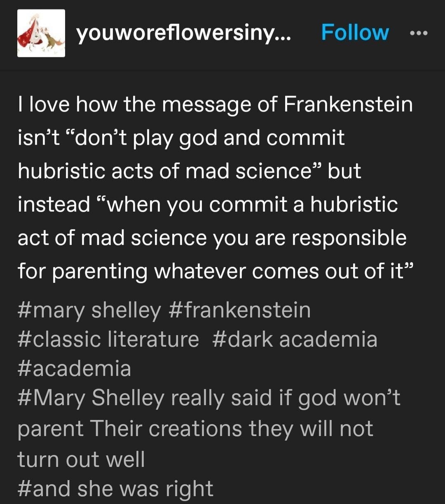This screenshot has width=445, height=504.
Task: Click the '#and she was right' tag
Action: tap(116, 488)
